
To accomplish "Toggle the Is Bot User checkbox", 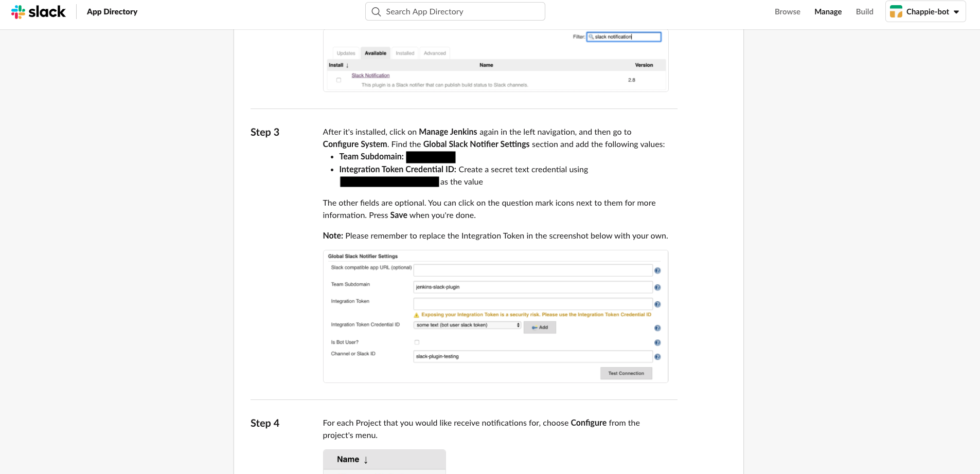I will pos(417,342).
